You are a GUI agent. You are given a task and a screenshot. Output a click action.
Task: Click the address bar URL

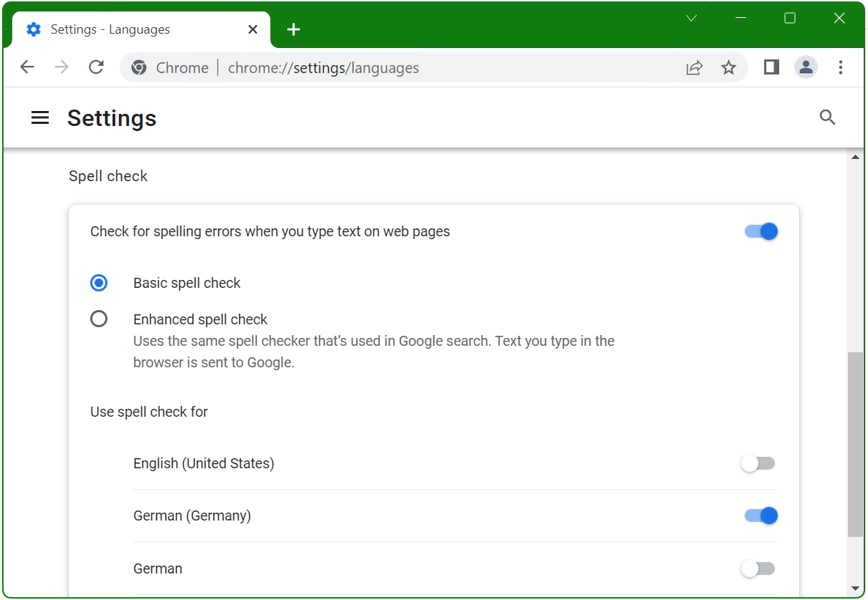[323, 67]
